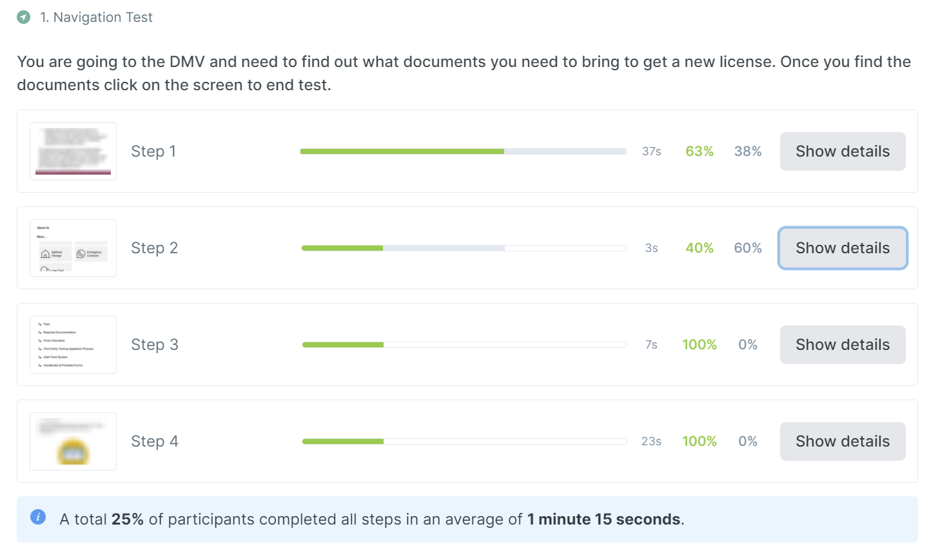Show details for Step 2
This screenshot has height=560, width=931.
(x=843, y=248)
